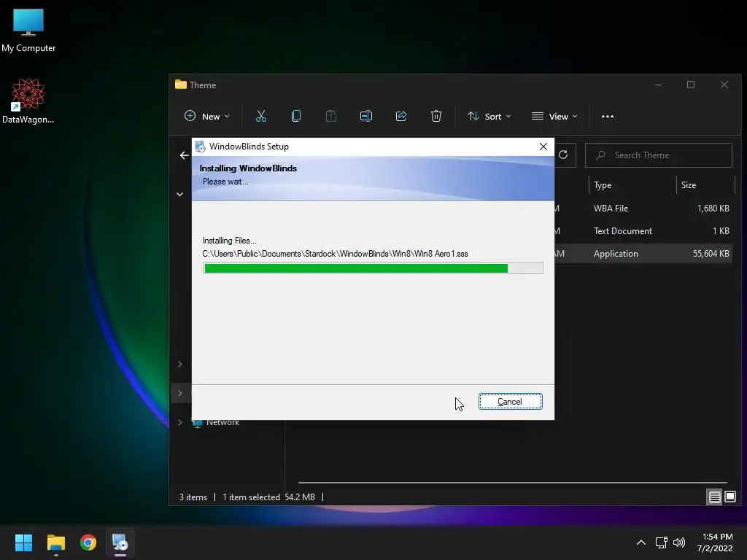Screen dimensions: 747x560
Task: Click the Cut scissors icon in Explorer toolbar
Action: 261,116
